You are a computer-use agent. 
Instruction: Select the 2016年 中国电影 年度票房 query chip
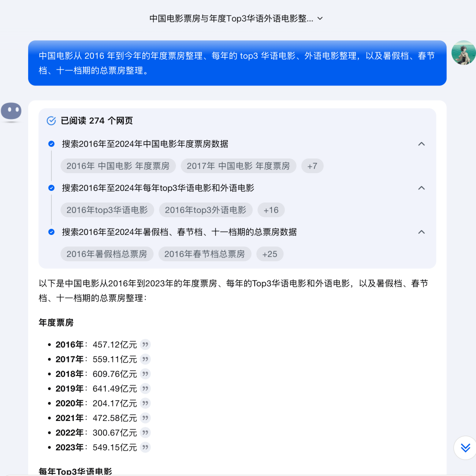[x=118, y=166]
